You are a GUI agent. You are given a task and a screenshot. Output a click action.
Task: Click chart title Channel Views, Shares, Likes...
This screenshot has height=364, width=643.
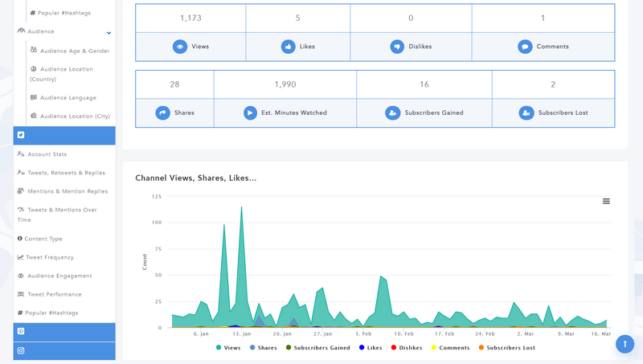coord(195,178)
